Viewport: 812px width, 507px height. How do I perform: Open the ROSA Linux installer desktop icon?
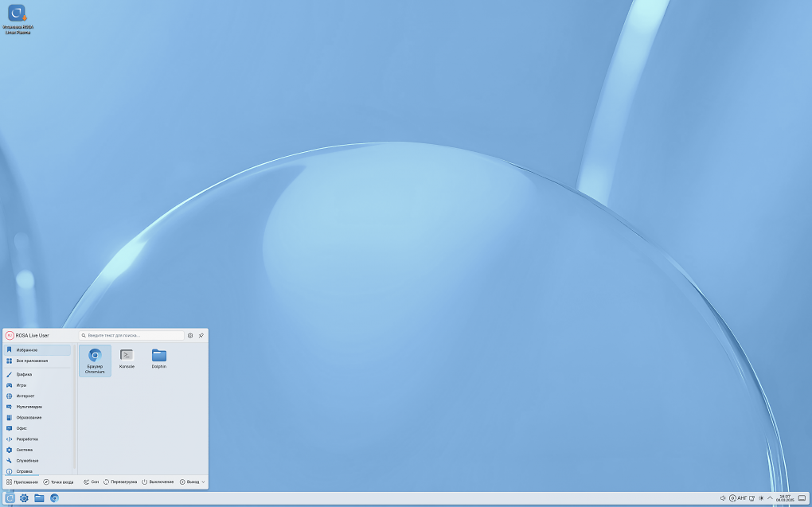pos(17,20)
